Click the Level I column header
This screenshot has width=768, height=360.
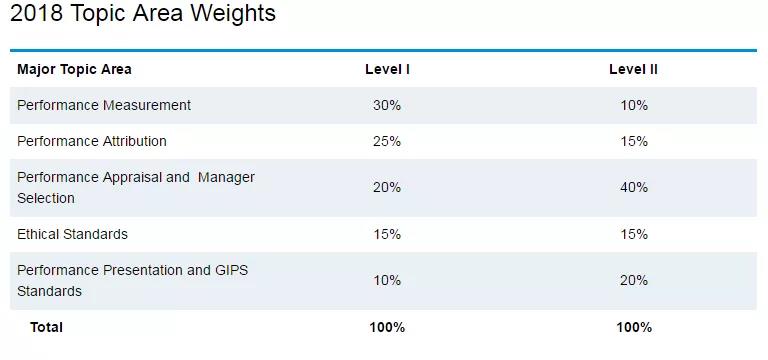[387, 69]
